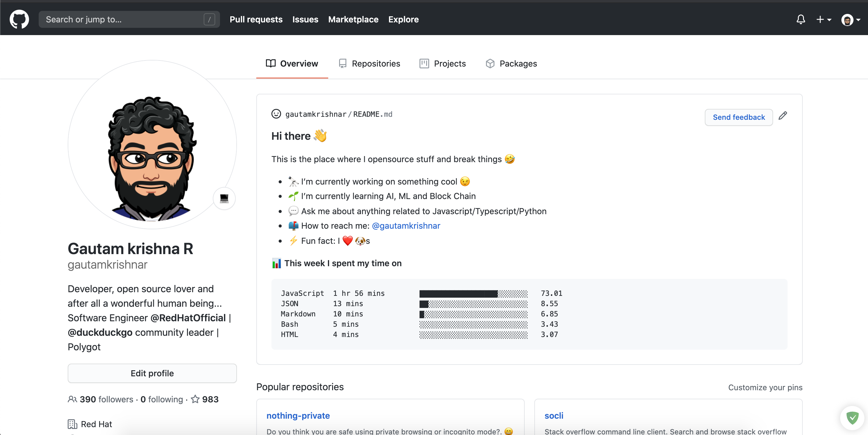Click the Edit profile button
This screenshot has height=435, width=868.
(x=152, y=373)
